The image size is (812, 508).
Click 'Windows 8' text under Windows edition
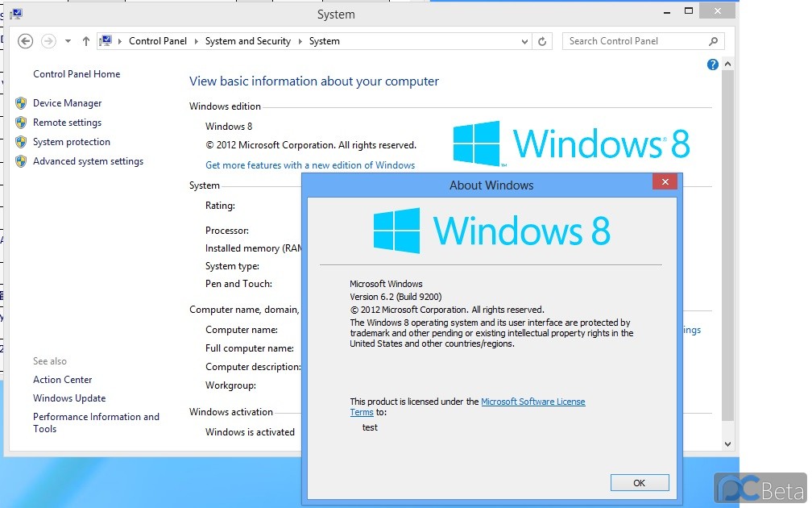[x=229, y=127]
